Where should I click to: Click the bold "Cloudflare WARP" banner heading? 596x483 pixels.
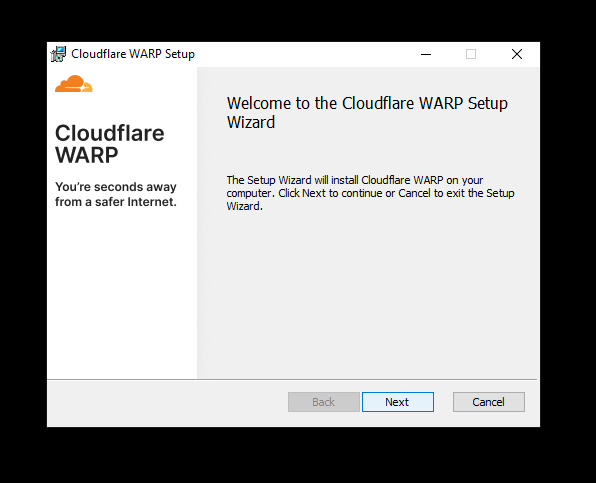point(109,144)
